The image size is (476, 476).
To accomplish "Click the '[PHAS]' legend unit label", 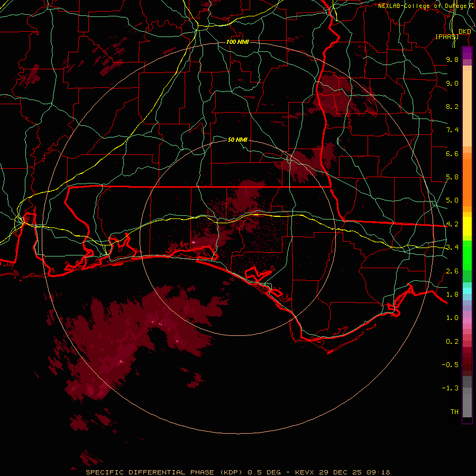I will coord(447,36).
